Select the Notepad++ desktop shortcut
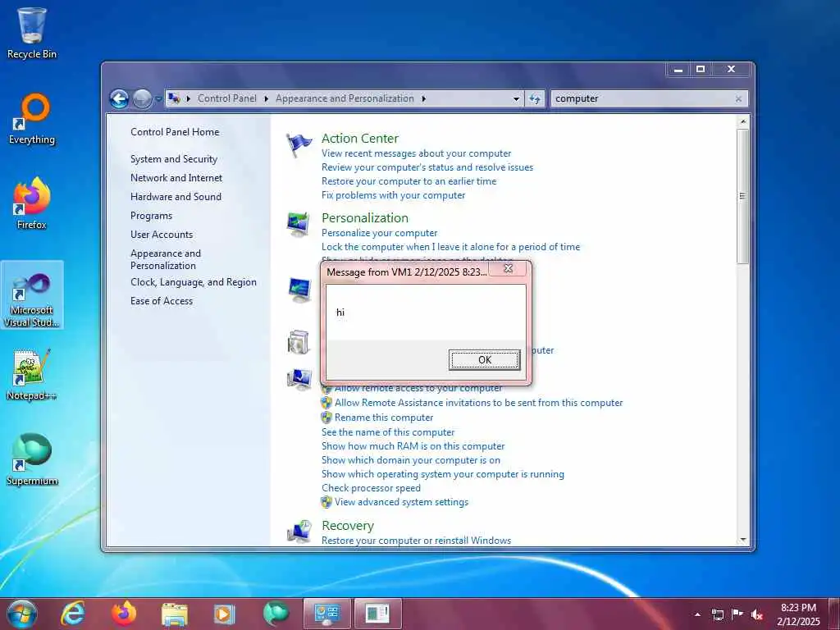 32,375
